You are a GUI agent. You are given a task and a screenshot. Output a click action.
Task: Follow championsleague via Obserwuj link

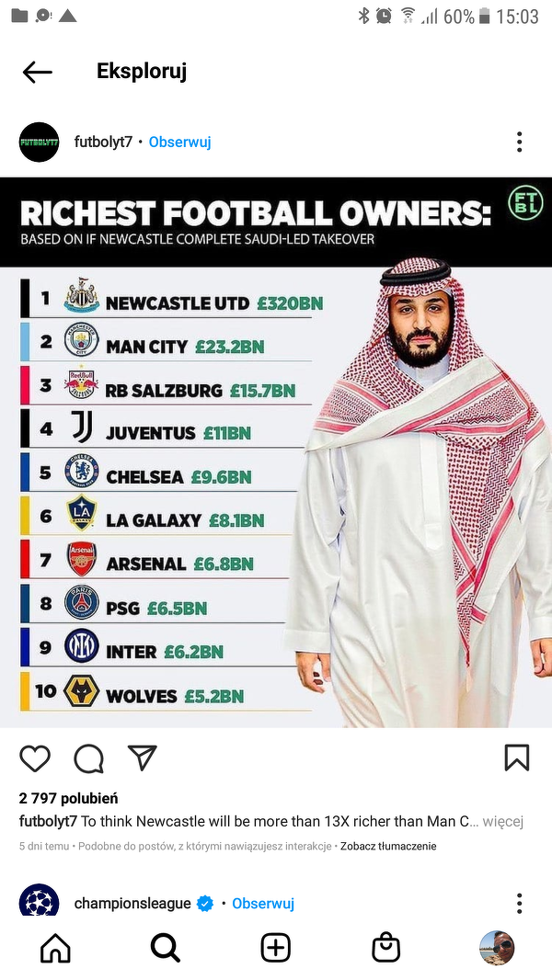pos(263,903)
